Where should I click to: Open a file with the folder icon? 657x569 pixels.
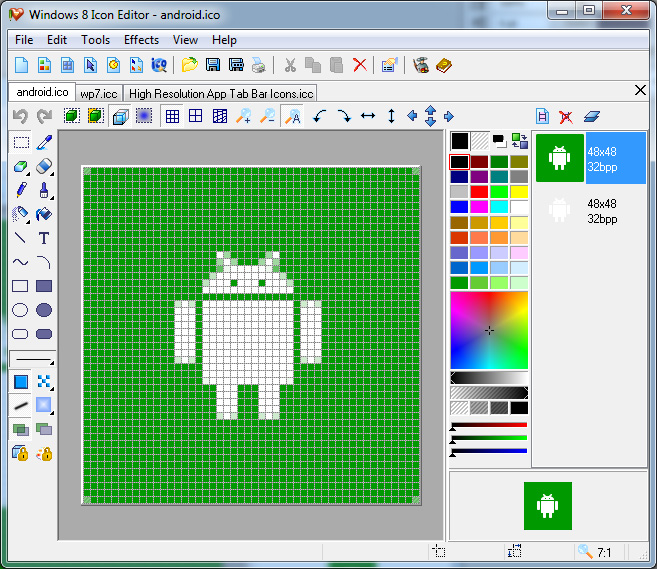click(x=189, y=65)
